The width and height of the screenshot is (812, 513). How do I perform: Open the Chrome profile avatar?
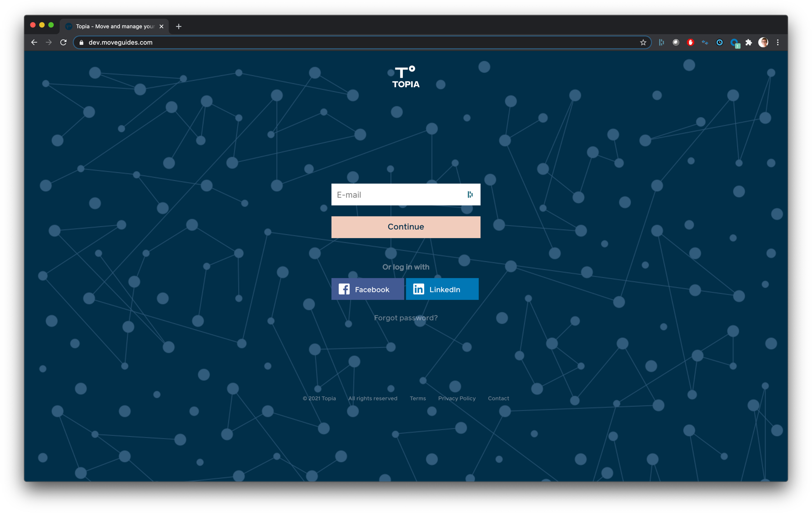[763, 42]
